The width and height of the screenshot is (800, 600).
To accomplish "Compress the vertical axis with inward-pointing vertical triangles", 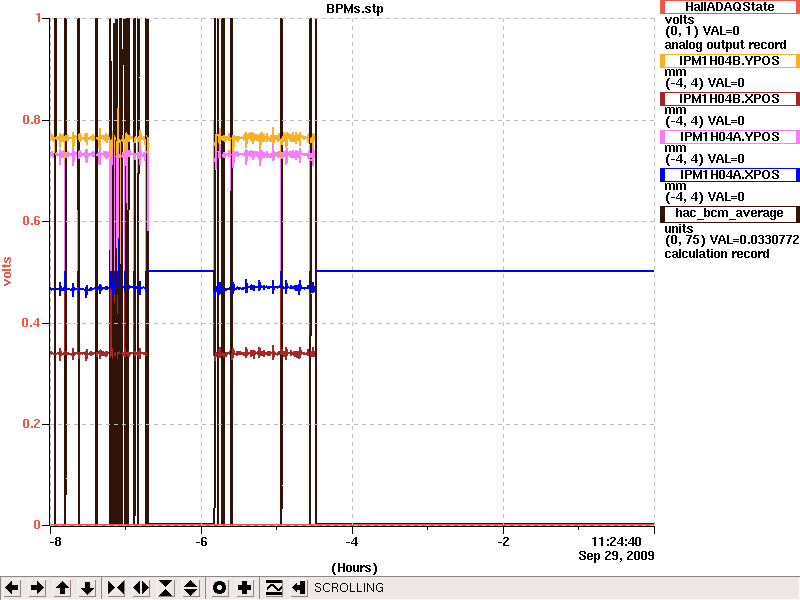I will pyautogui.click(x=166, y=588).
